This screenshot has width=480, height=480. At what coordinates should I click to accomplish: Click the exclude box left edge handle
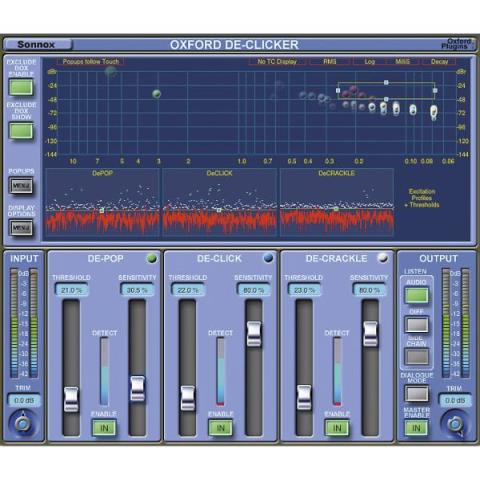(338, 90)
